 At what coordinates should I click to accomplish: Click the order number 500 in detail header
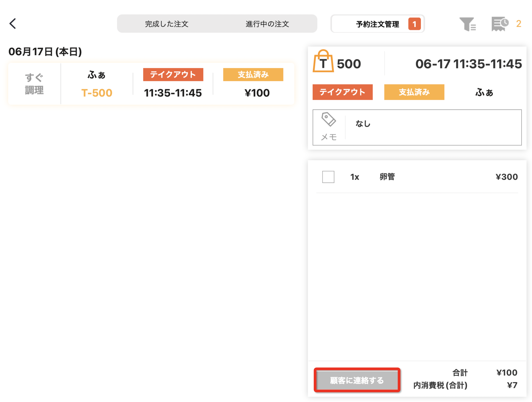349,64
